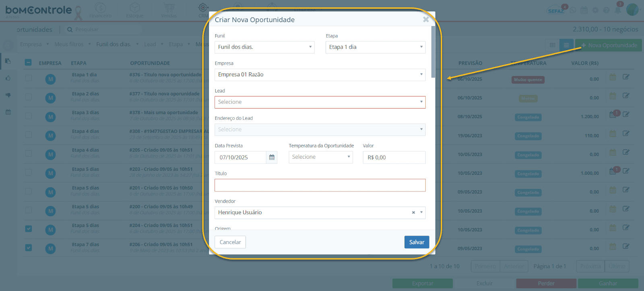Open the thumbs-up won deals sidebar icon

pos(8,78)
